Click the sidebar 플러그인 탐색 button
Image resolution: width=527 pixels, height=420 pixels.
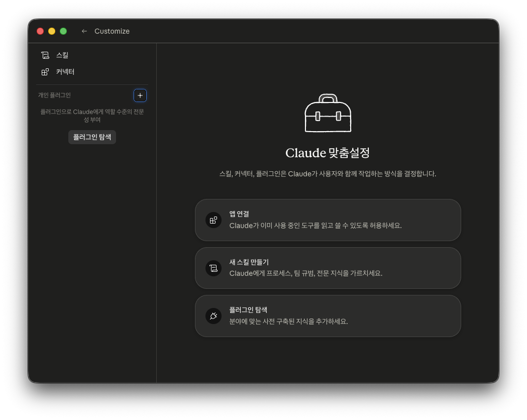[92, 137]
